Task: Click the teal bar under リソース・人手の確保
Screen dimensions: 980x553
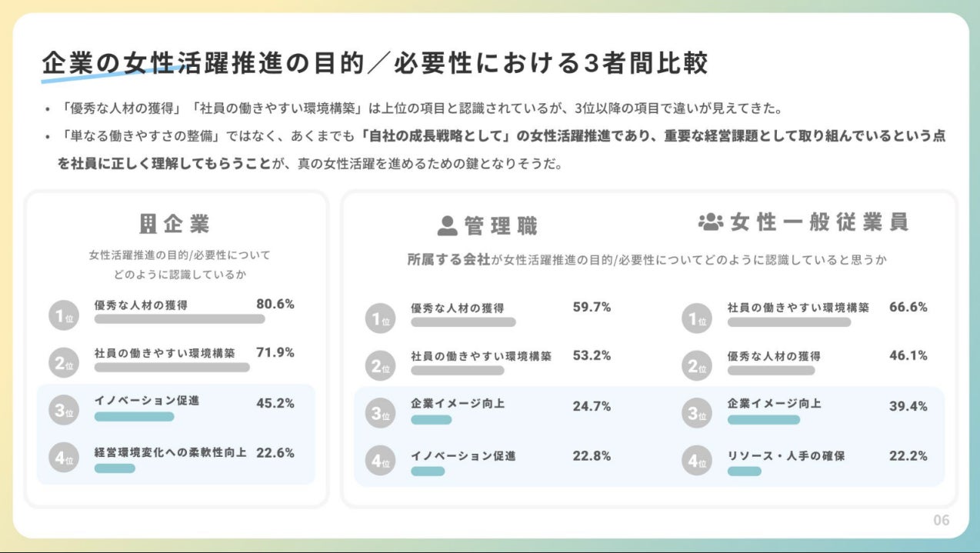Action: [744, 471]
